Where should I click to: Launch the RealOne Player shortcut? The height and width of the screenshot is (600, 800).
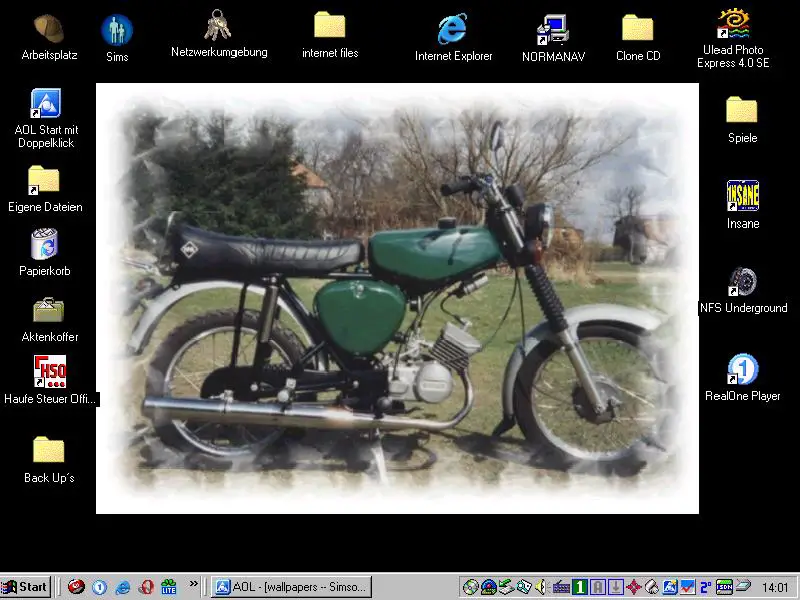click(x=742, y=370)
